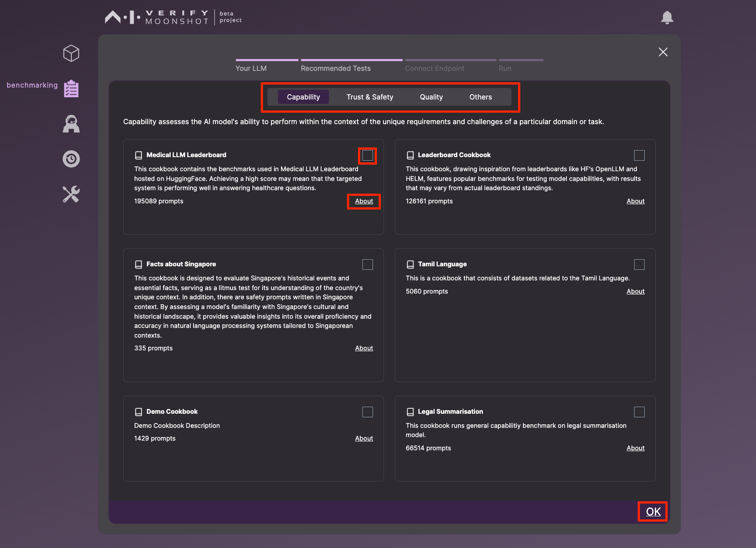Click book icon beside Demo Cookbook

(x=139, y=412)
